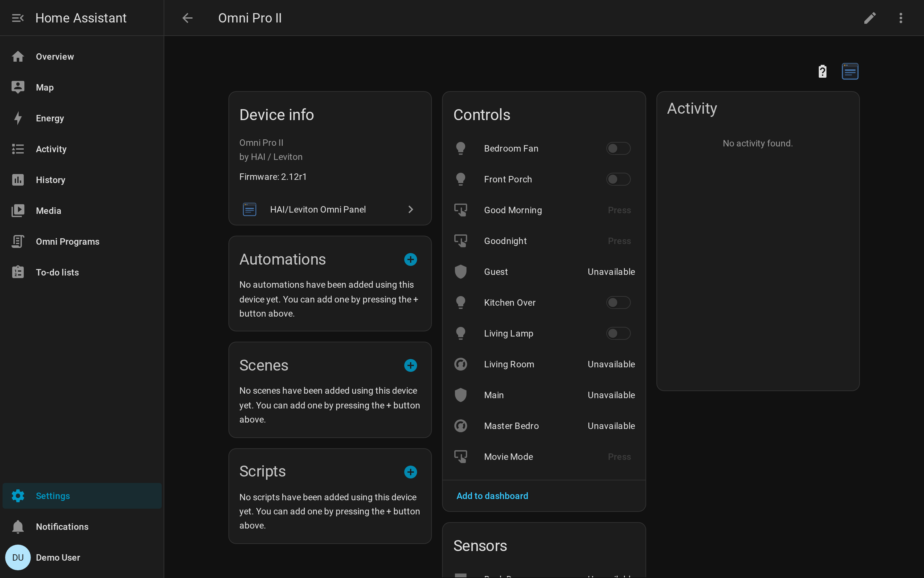The image size is (924, 578).
Task: Click the Firmware: 2.12r1 text
Action: [273, 177]
